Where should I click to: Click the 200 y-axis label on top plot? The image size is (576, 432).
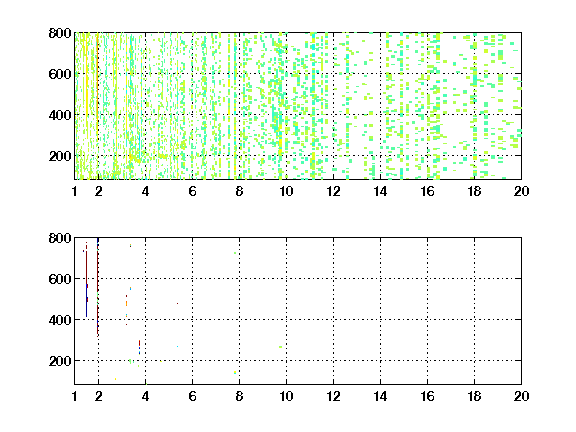(x=60, y=156)
